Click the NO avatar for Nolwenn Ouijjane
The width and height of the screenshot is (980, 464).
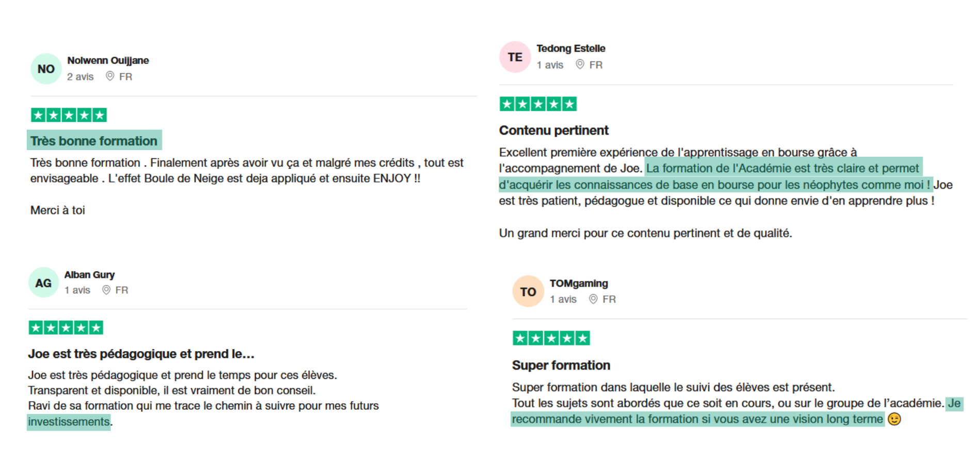[x=46, y=69]
